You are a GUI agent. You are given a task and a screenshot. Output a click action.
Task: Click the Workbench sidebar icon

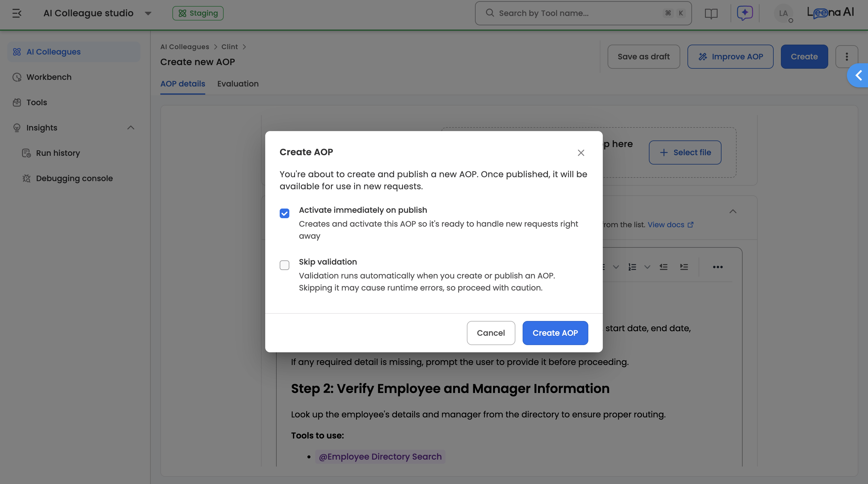pos(17,77)
